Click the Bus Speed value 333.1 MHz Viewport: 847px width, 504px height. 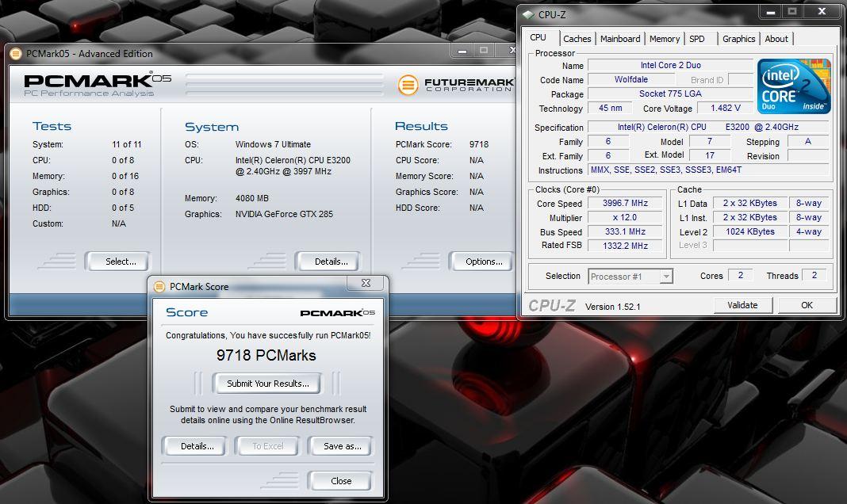pos(625,231)
